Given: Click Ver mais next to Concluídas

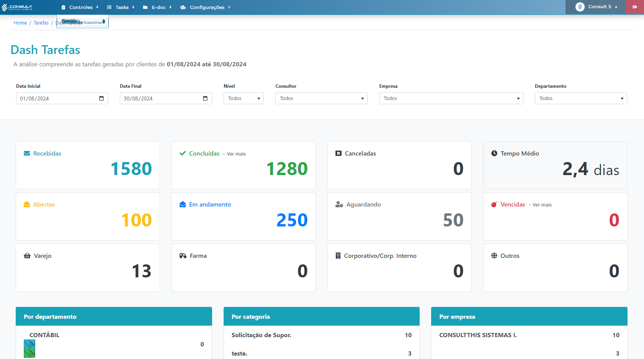Looking at the screenshot, I should point(236,154).
